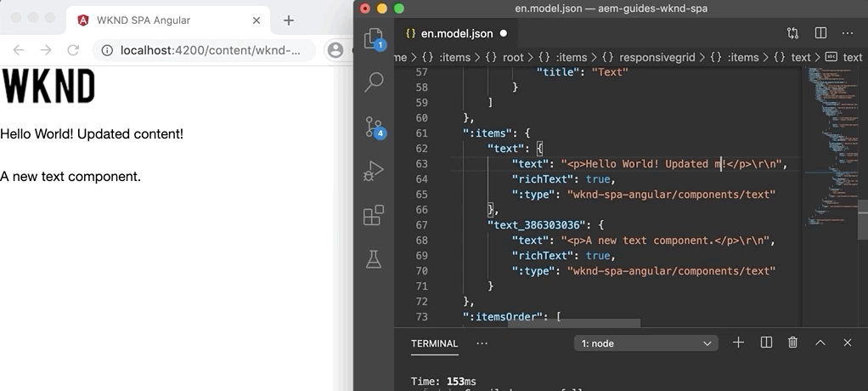This screenshot has width=868, height=391.
Task: Click the editor vertical scrollbar thumb
Action: [x=862, y=219]
